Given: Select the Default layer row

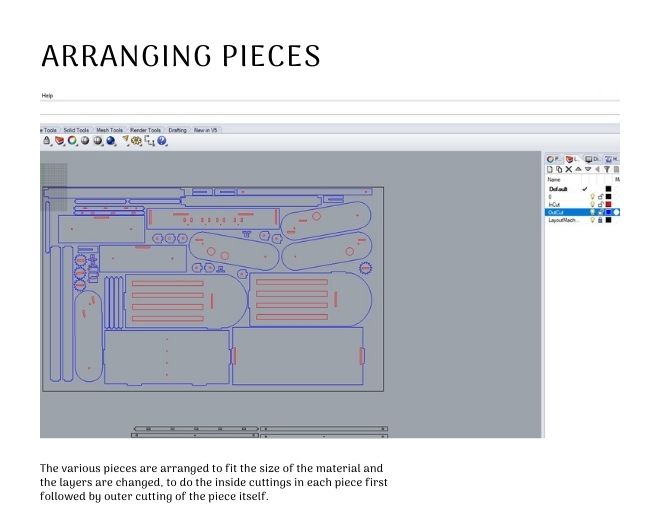Looking at the screenshot, I should 583,189.
